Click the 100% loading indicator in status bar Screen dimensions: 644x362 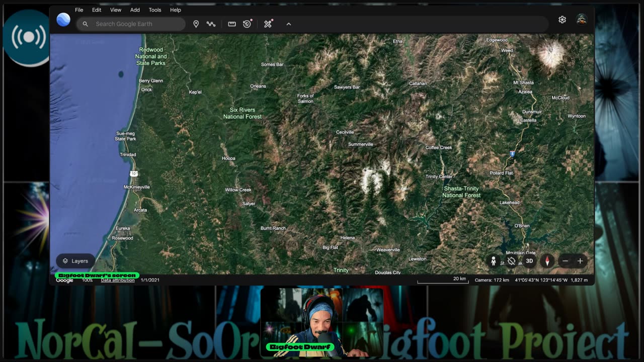coord(87,280)
